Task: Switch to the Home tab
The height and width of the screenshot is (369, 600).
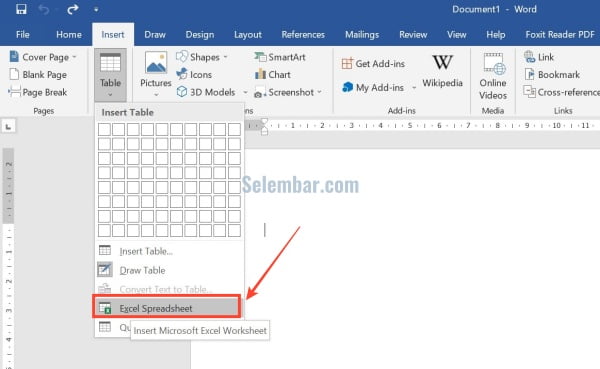Action: 69,34
